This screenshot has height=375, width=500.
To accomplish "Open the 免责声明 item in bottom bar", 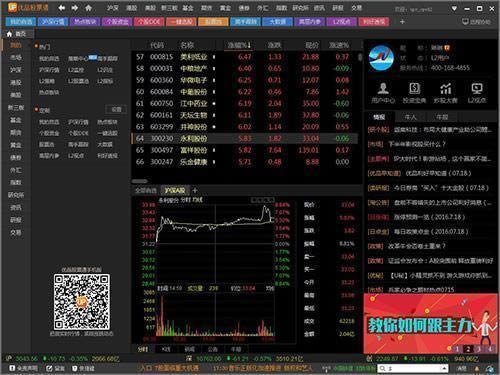I will coord(23,368).
